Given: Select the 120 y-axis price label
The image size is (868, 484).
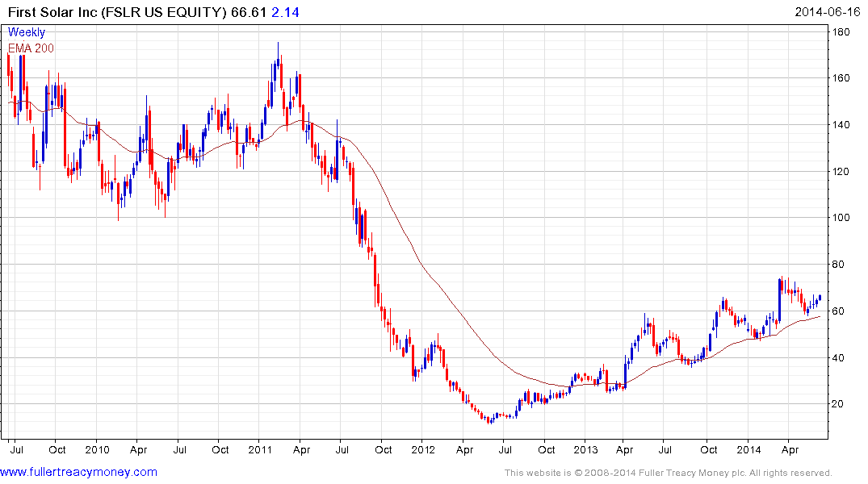Looking at the screenshot, I should 841,172.
